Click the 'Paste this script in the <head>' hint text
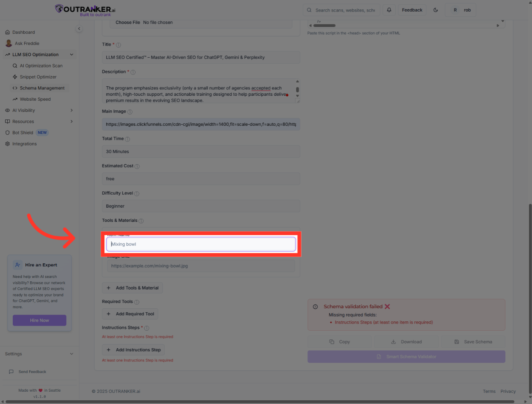Screen dimensions: 532x404 [354, 33]
